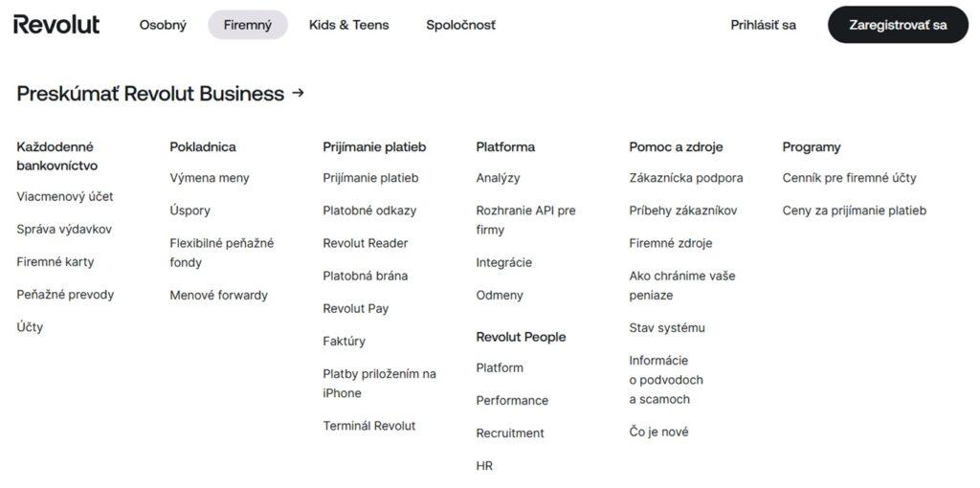
Task: Click Terminál Revolut link
Action: (368, 426)
